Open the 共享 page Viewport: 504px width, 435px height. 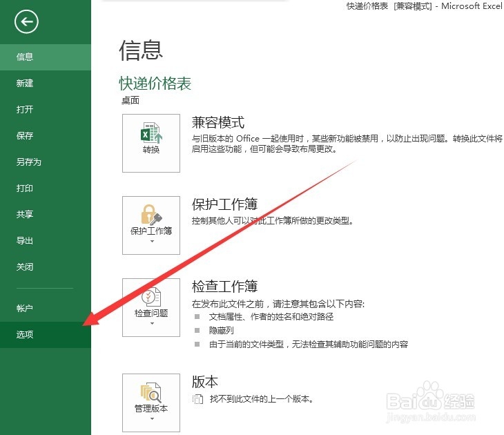tap(46, 214)
